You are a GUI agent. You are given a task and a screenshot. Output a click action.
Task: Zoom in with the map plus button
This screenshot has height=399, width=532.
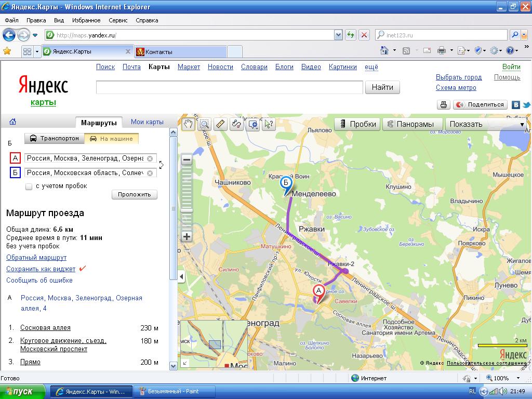pyautogui.click(x=187, y=236)
